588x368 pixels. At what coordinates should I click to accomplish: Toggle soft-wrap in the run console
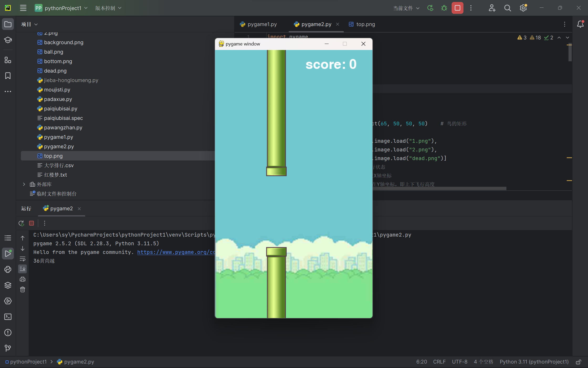[23, 259]
